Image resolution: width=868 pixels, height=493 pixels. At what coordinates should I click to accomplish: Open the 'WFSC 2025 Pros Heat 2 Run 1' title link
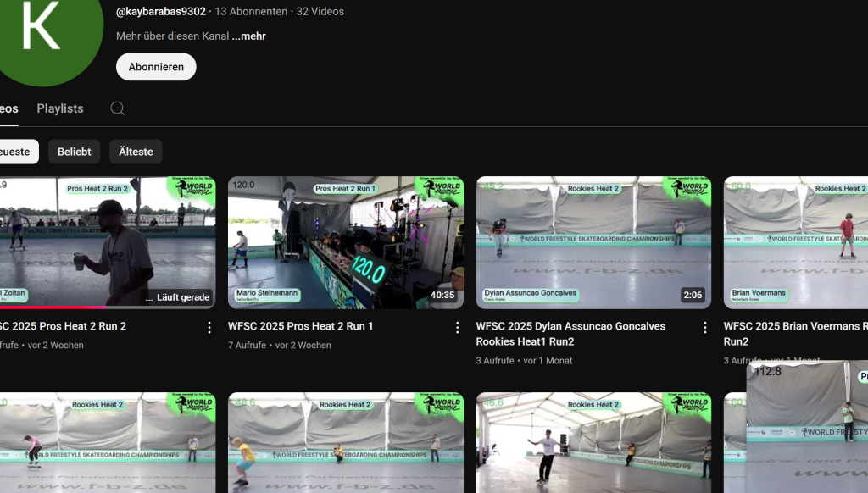click(300, 326)
